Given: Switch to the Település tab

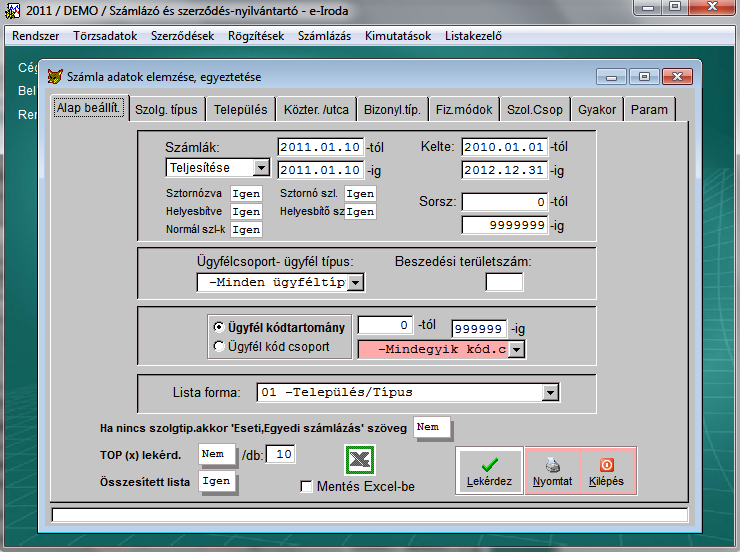Looking at the screenshot, I should (x=240, y=109).
